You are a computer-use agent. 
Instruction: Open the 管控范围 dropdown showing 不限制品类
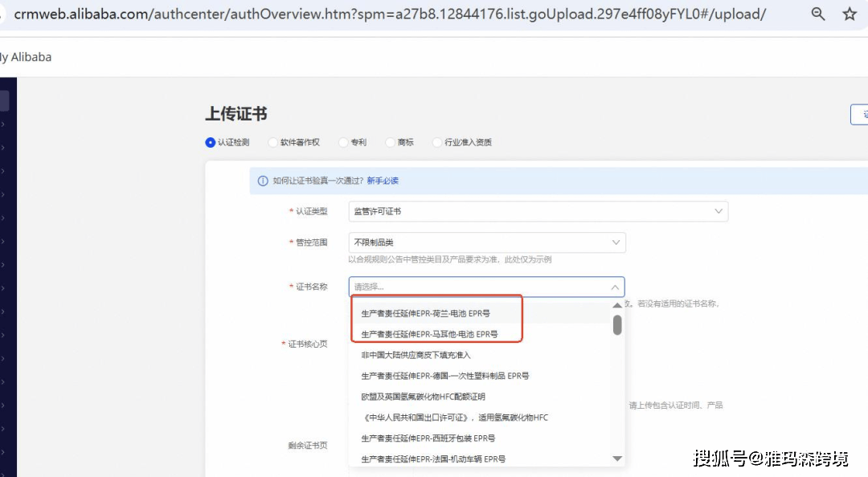coord(487,243)
